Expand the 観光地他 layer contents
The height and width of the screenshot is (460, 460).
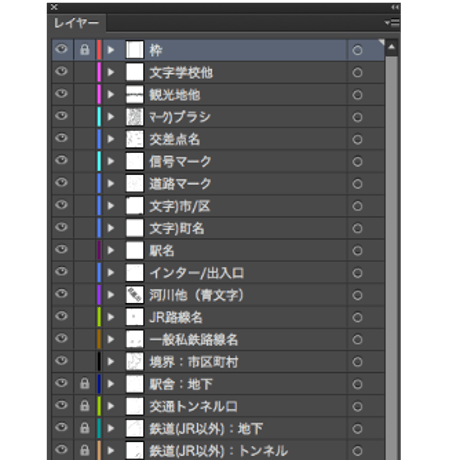coord(111,95)
